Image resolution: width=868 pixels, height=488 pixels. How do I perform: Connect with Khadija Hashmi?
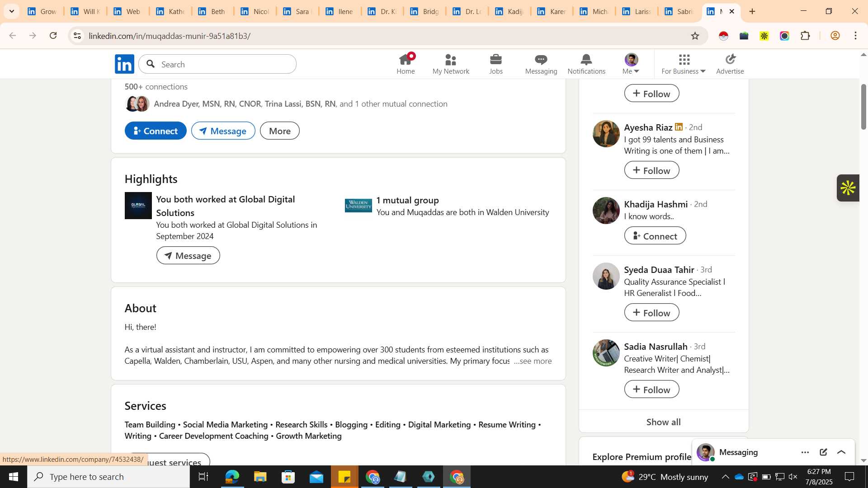[x=655, y=236]
